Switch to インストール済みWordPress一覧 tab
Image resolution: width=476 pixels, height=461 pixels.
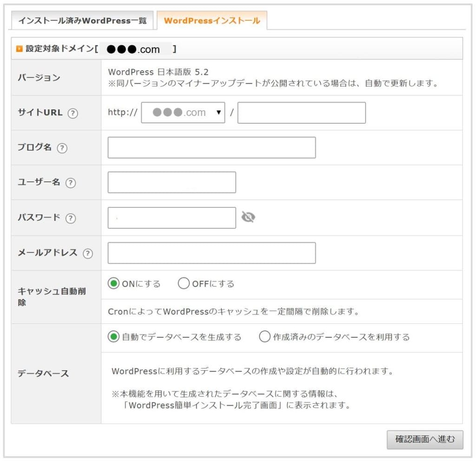tap(82, 20)
